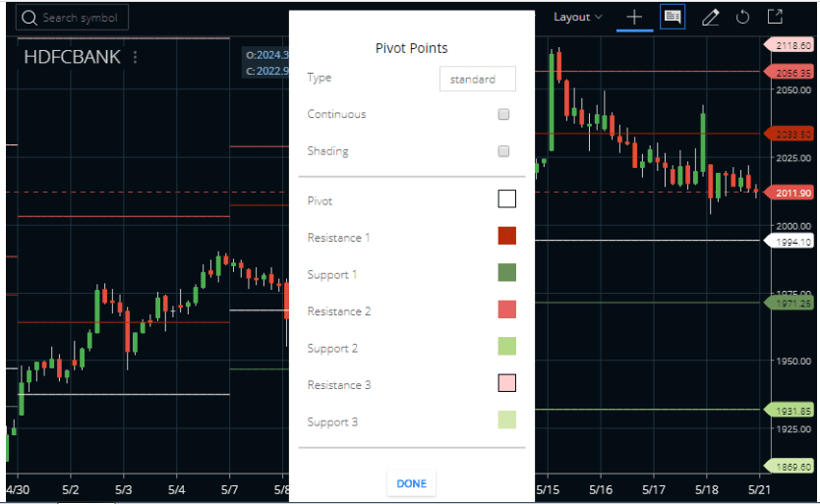Click the 1931.85 support price label
The width and height of the screenshot is (820, 504).
(x=790, y=411)
